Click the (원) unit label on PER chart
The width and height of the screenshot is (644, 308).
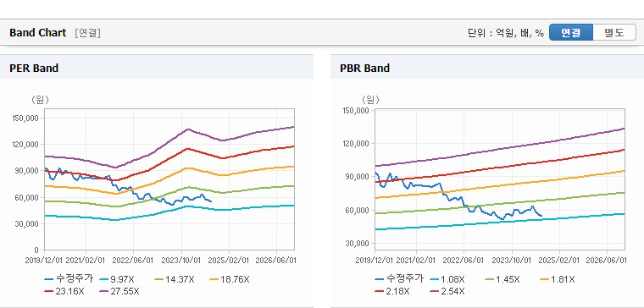point(40,100)
